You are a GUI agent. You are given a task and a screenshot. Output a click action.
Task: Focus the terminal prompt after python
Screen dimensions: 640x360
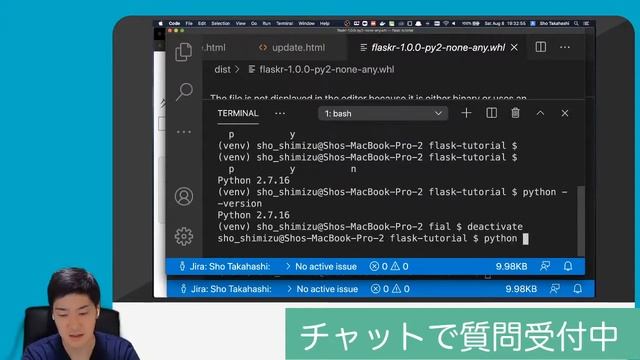[x=526, y=239]
